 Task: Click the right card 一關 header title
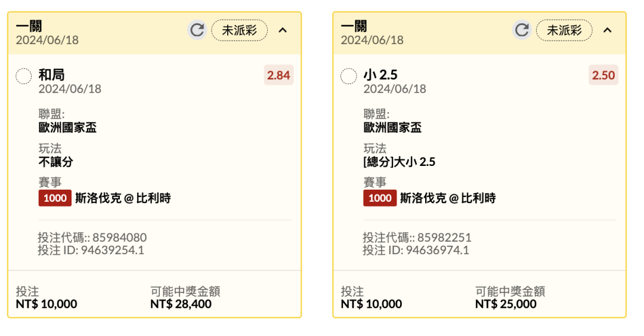[354, 26]
